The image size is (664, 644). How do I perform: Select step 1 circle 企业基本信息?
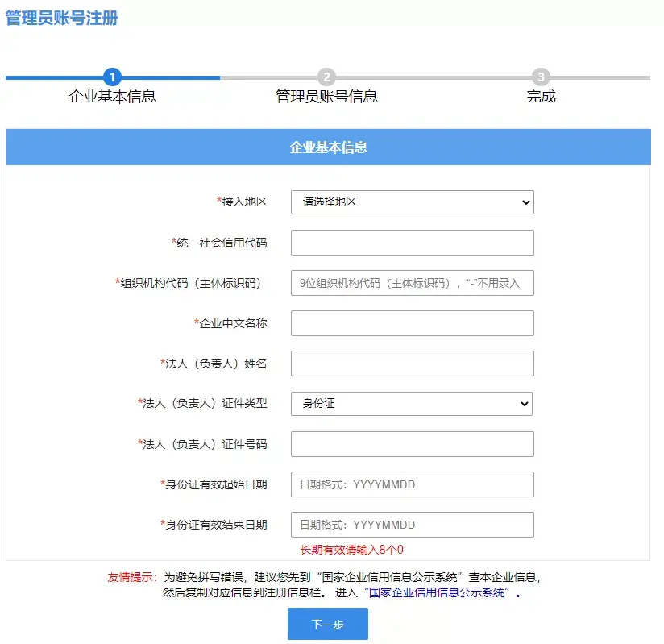(x=112, y=77)
